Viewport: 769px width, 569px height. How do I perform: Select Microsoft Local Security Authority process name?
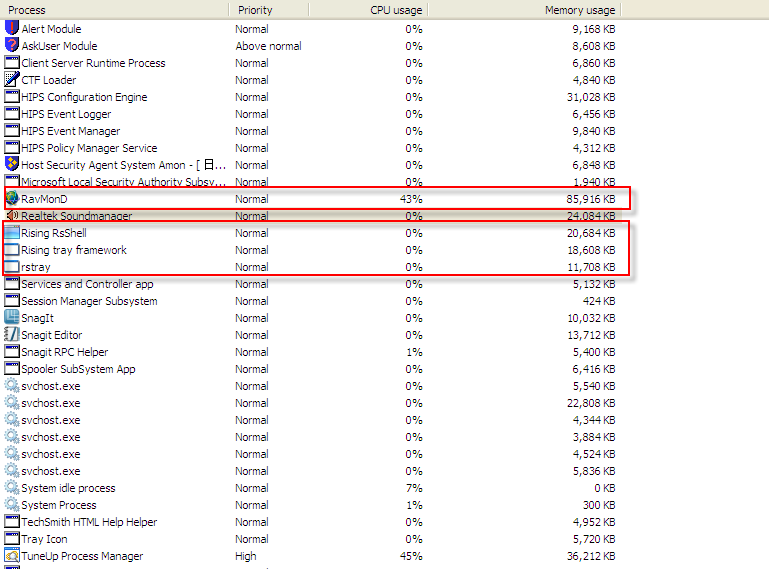coord(124,182)
